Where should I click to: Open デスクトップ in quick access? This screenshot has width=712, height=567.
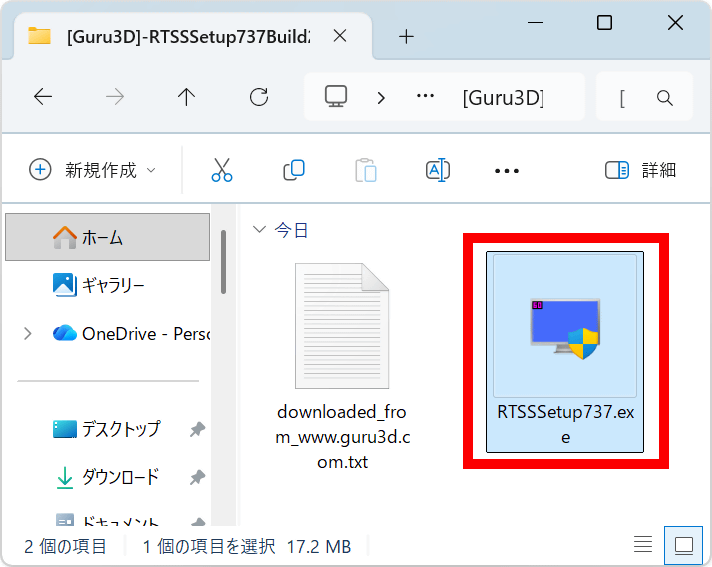tap(107, 429)
